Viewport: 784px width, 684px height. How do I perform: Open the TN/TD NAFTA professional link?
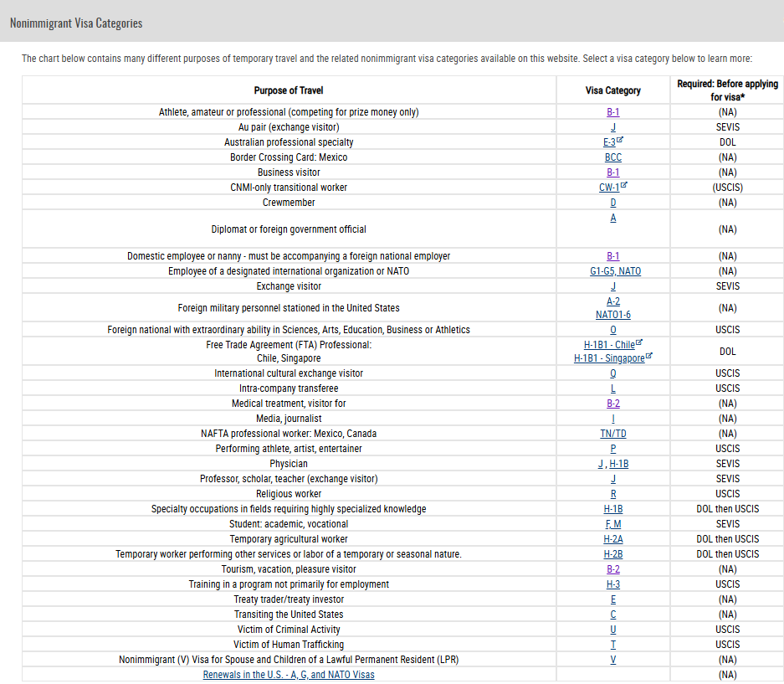tap(613, 434)
